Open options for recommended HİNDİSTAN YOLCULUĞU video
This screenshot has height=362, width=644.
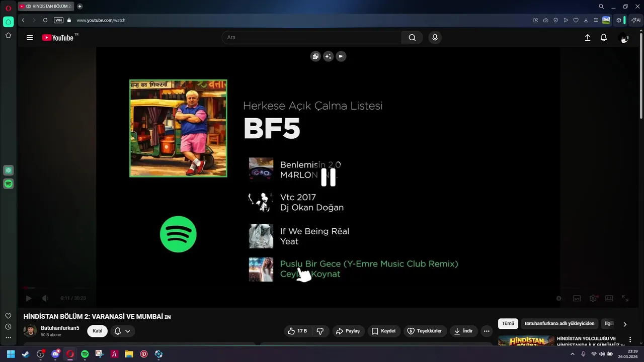coord(630,340)
